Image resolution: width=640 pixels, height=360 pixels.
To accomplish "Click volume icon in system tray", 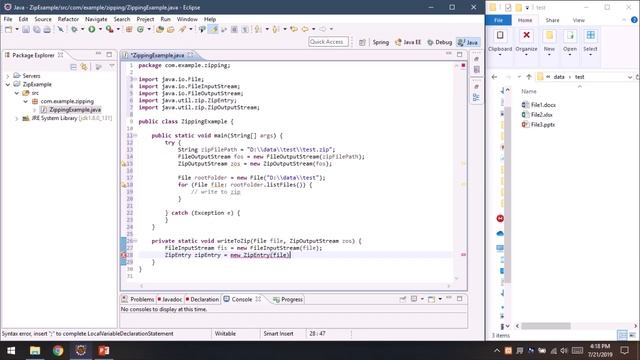I will tap(564, 351).
